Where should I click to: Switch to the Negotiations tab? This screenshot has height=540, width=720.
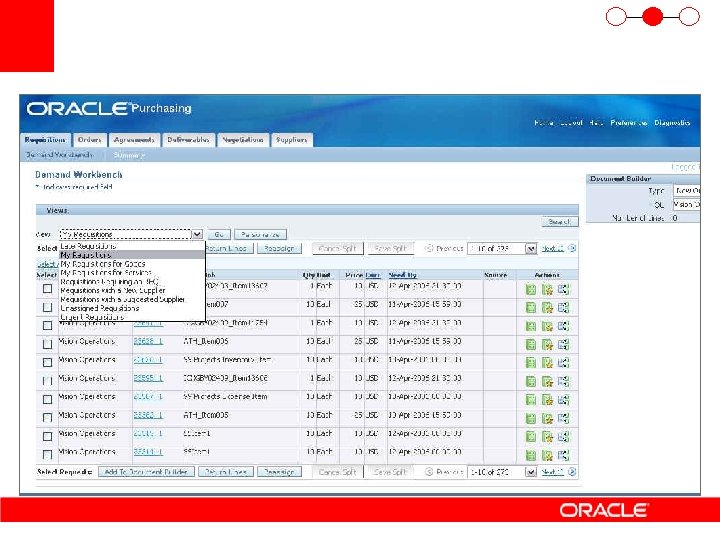tap(242, 140)
